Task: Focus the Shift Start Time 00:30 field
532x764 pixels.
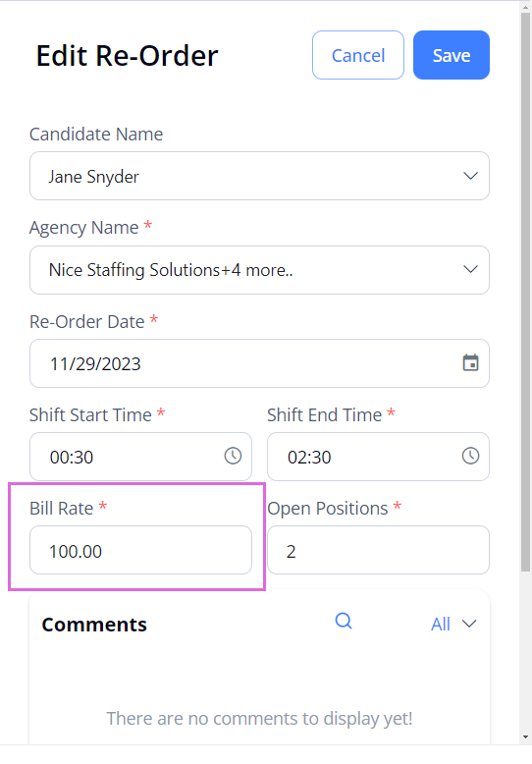Action: click(140, 457)
